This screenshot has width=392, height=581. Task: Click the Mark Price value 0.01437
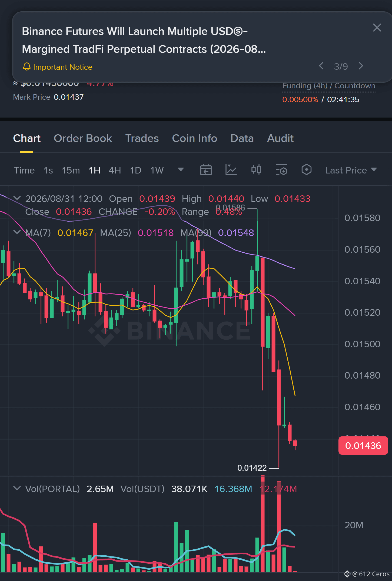[69, 97]
